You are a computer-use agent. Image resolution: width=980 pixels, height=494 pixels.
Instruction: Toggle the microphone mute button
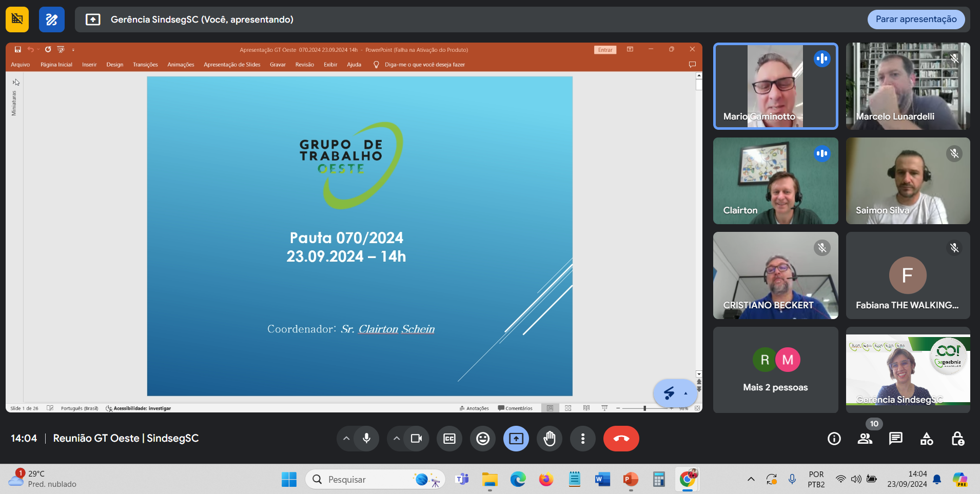(366, 439)
